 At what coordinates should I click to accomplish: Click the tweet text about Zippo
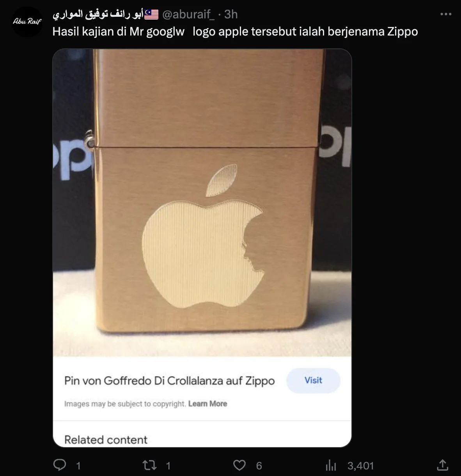point(235,32)
